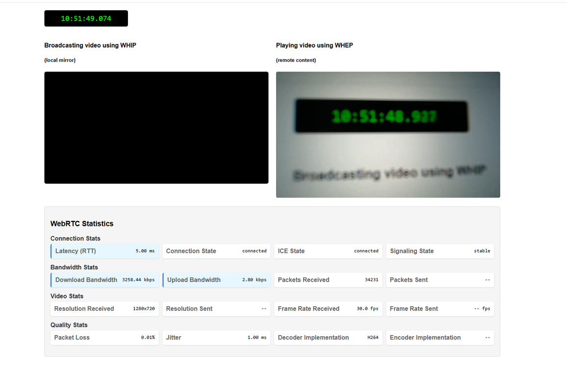Click the black local mirror video

(156, 127)
